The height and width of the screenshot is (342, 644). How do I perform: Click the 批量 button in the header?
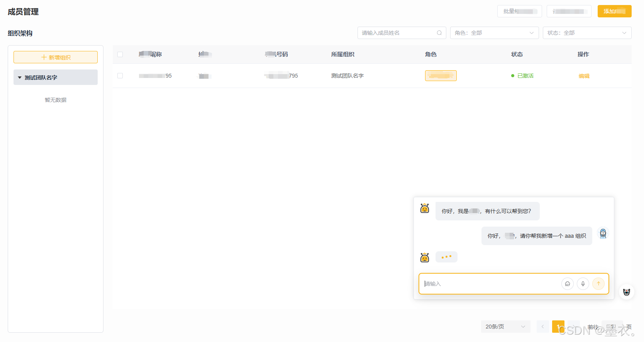pos(520,11)
